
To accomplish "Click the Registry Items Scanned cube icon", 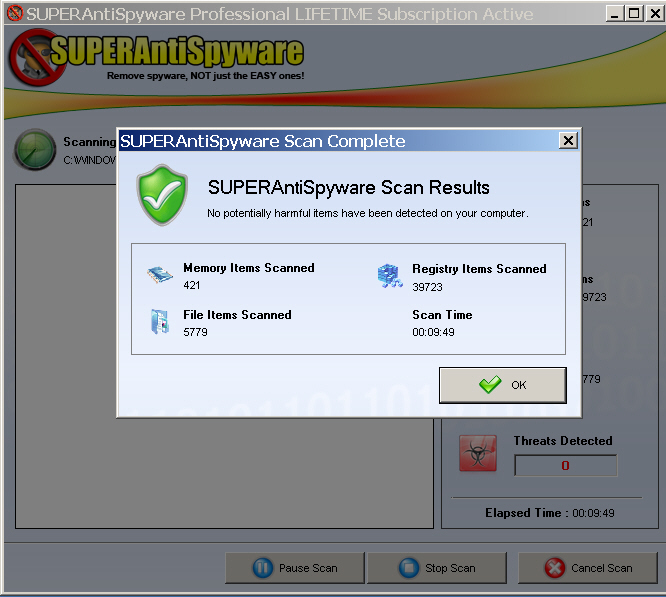I will click(389, 276).
